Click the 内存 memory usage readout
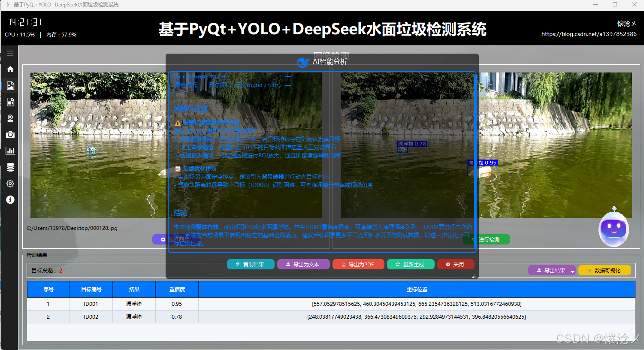This screenshot has width=644, height=350. [x=61, y=35]
